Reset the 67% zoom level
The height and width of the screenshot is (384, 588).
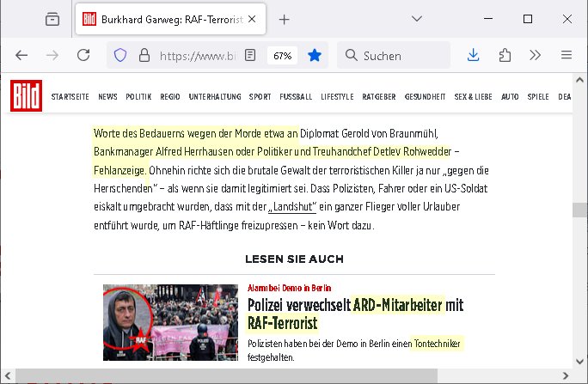coord(282,56)
